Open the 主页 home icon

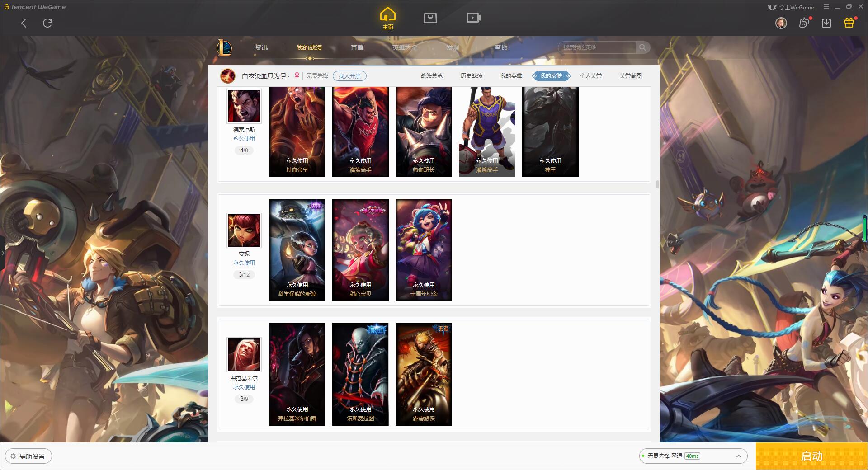388,19
